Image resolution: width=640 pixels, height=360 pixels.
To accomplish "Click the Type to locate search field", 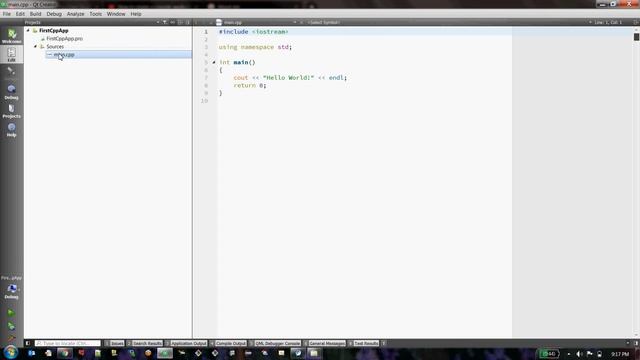I will 67,343.
